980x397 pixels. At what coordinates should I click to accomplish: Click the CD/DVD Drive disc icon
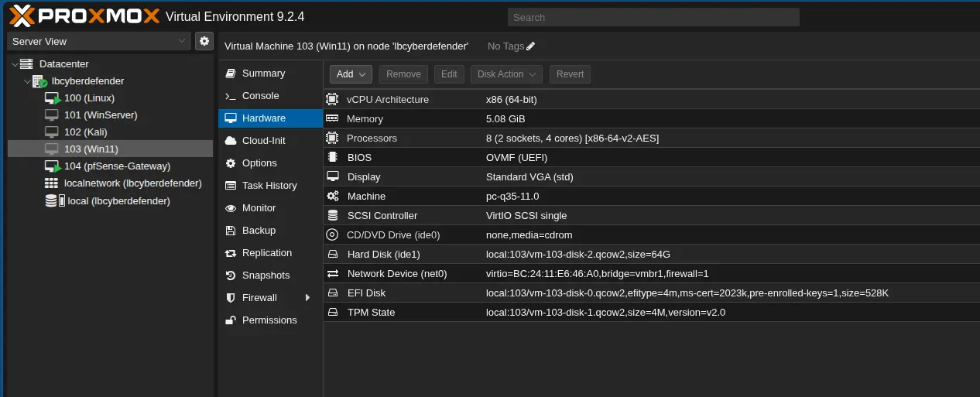click(333, 234)
